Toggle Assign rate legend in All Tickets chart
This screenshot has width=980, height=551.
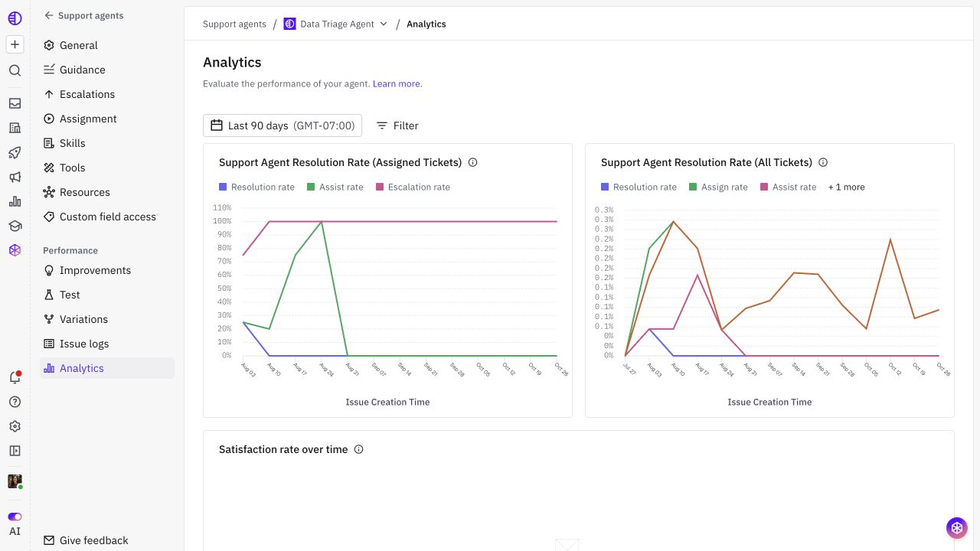tap(718, 187)
